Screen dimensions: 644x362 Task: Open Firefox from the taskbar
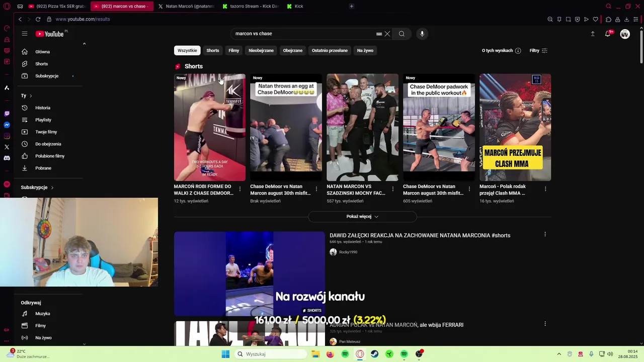330,354
